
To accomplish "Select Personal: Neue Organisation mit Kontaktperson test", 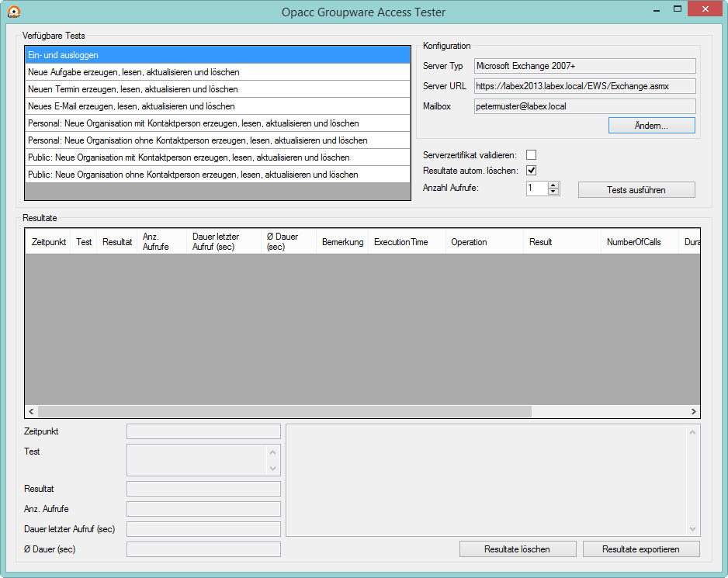I will [x=217, y=123].
